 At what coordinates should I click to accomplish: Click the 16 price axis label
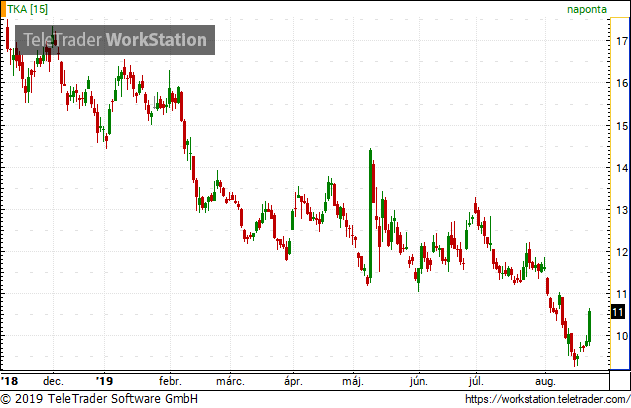[622, 83]
